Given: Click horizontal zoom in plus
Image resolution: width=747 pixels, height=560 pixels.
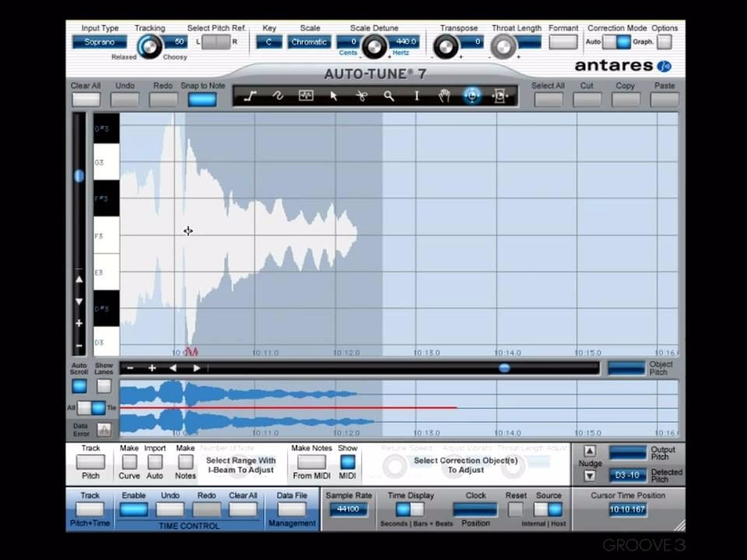Looking at the screenshot, I should point(152,368).
